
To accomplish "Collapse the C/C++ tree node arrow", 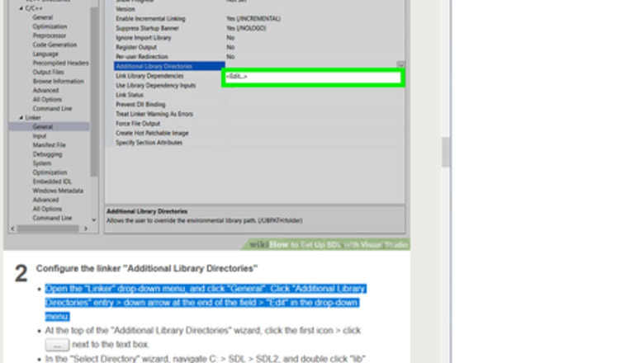I will click(x=21, y=7).
